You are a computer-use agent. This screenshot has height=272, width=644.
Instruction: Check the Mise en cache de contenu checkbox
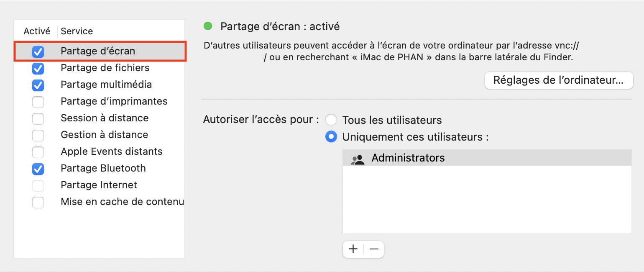click(38, 202)
